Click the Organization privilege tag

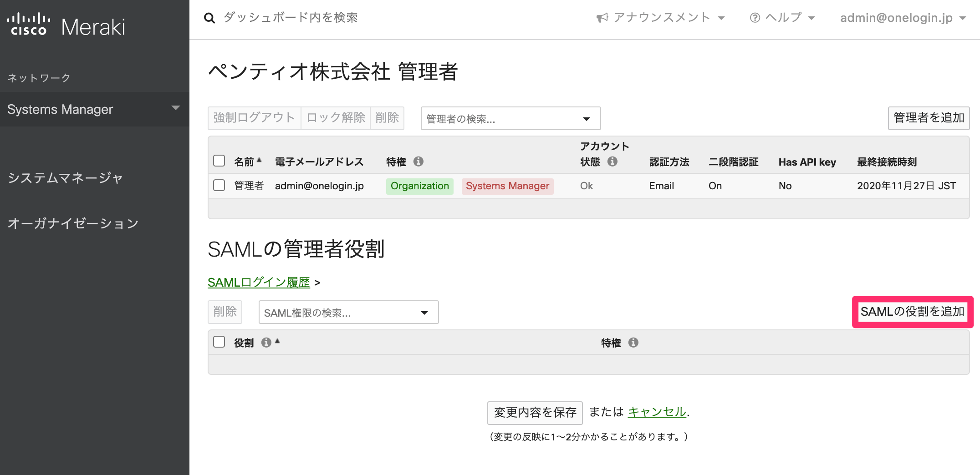[x=420, y=186]
